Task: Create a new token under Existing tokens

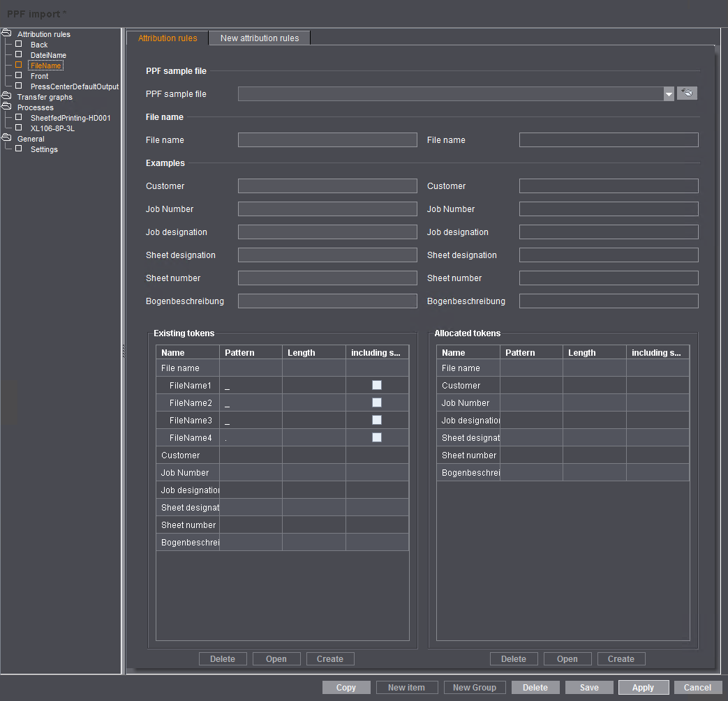Action: 329,658
